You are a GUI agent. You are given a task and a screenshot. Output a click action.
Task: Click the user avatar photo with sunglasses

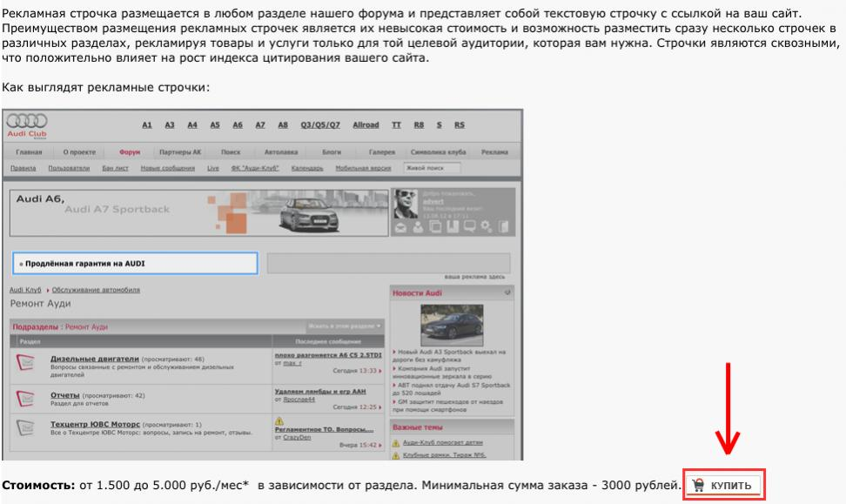point(406,204)
